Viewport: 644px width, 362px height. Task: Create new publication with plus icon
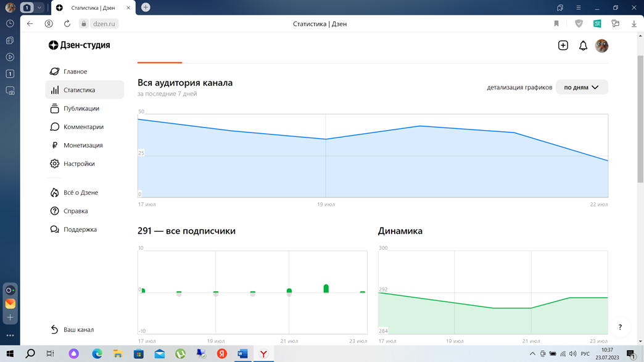tap(563, 45)
